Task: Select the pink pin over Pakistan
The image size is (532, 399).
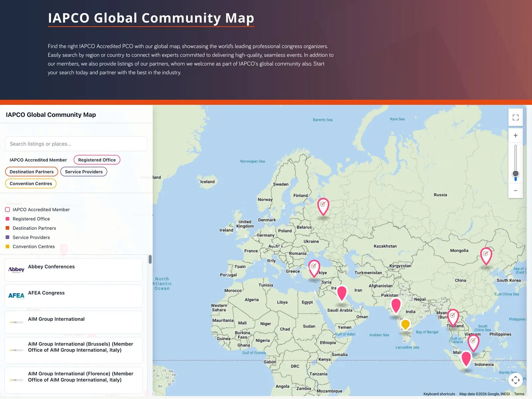Action: click(x=396, y=306)
